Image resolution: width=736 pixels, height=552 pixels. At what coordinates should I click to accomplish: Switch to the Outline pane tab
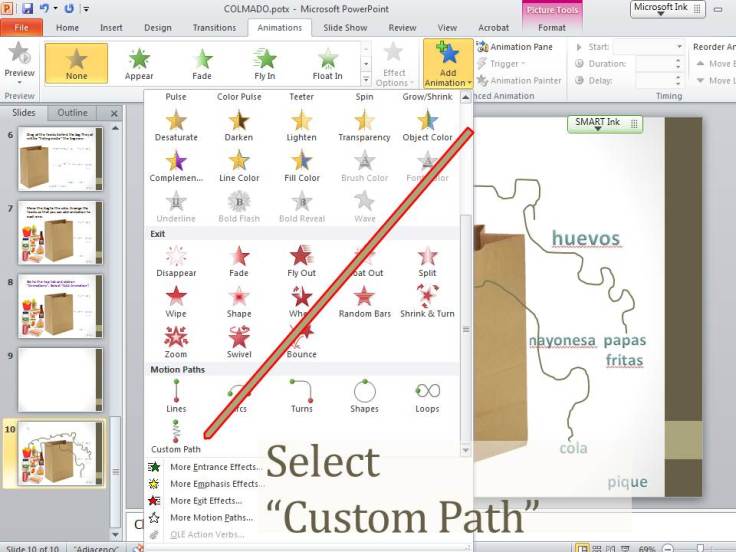coord(72,113)
